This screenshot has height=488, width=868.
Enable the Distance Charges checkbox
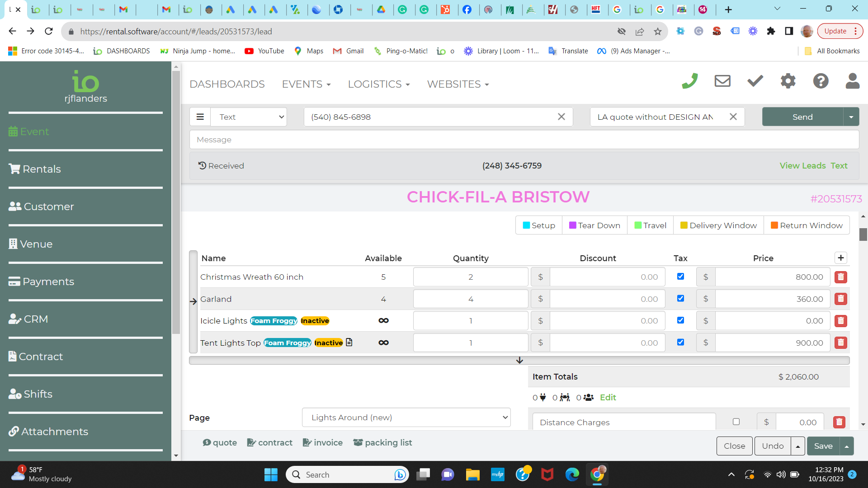[736, 422]
